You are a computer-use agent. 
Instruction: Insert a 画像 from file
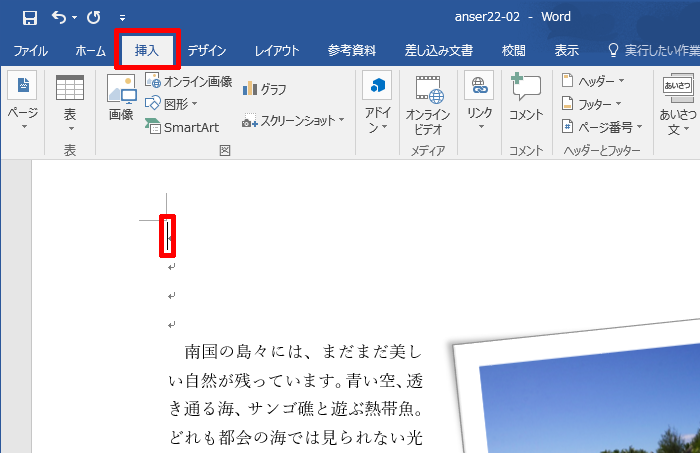pos(121,98)
